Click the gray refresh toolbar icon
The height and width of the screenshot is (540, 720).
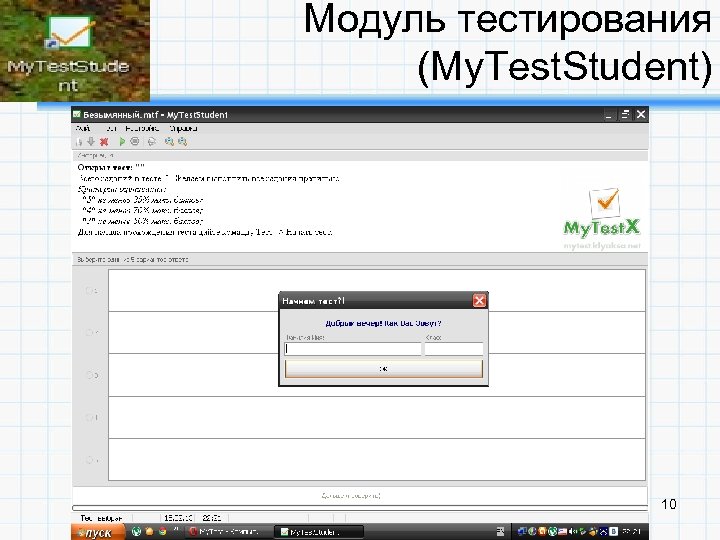(152, 142)
